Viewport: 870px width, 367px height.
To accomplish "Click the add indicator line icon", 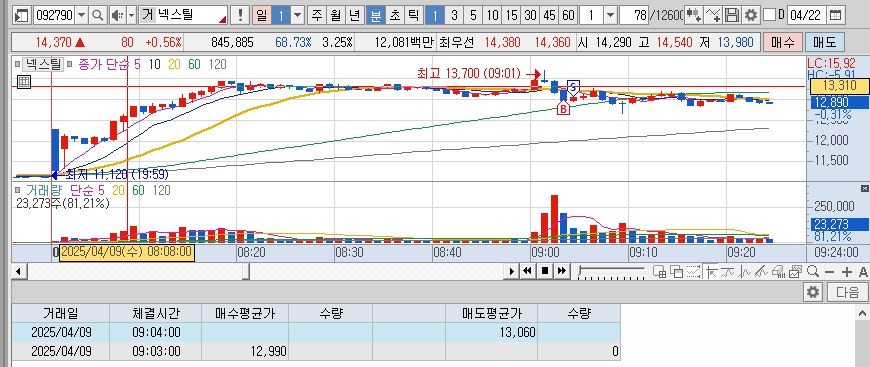I will click(x=713, y=15).
